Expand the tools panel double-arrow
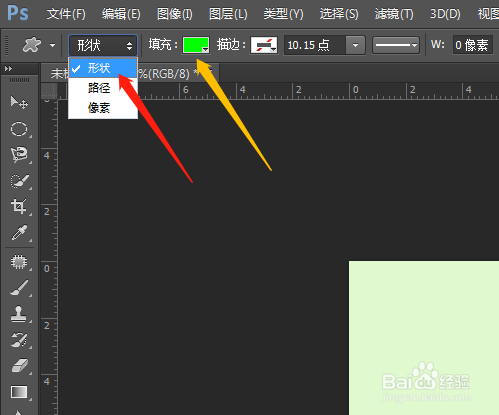 pyautogui.click(x=8, y=69)
